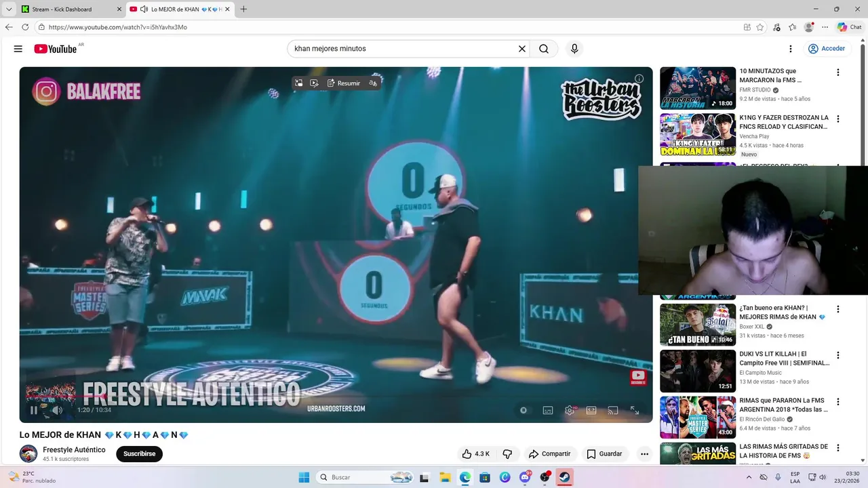Dislike the video
The width and height of the screenshot is (868, 488).
[x=507, y=454]
